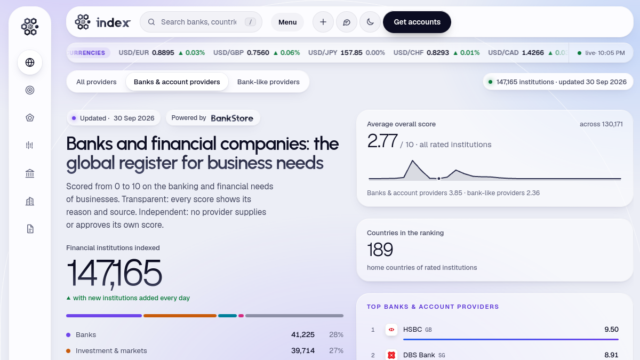The width and height of the screenshot is (640, 360).
Task: Click 'home countries of rated institutions' caption
Action: pos(422,267)
